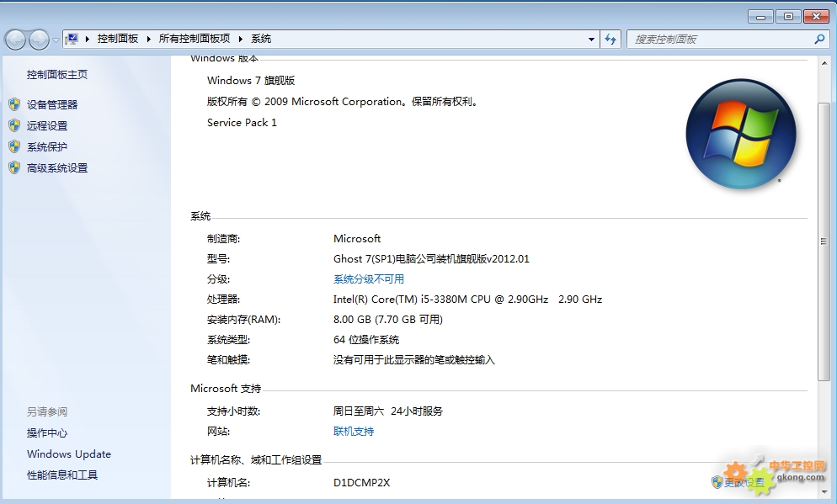The width and height of the screenshot is (837, 504).
Task: Click the magnifier search icon
Action: point(819,39)
